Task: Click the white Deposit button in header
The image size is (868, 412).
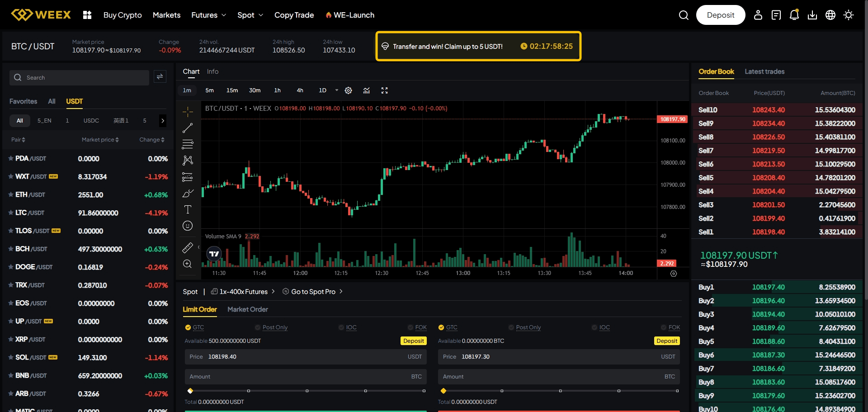Action: pos(720,15)
